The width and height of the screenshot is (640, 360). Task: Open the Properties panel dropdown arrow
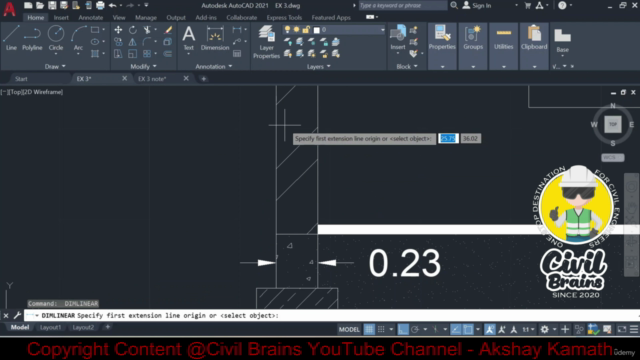click(x=442, y=67)
